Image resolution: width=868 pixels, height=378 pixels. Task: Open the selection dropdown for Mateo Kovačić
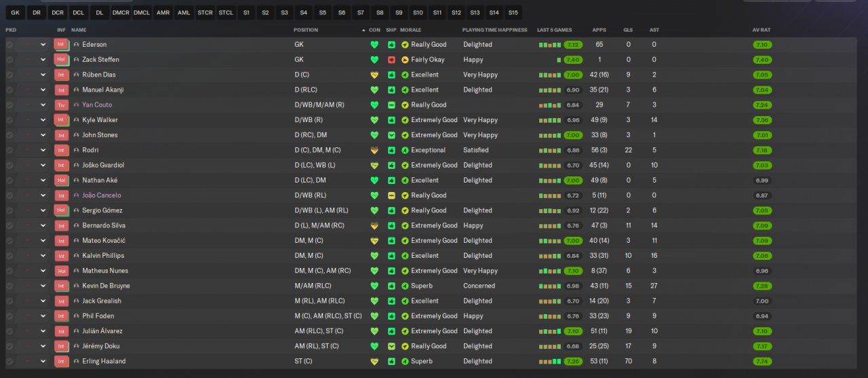click(43, 240)
